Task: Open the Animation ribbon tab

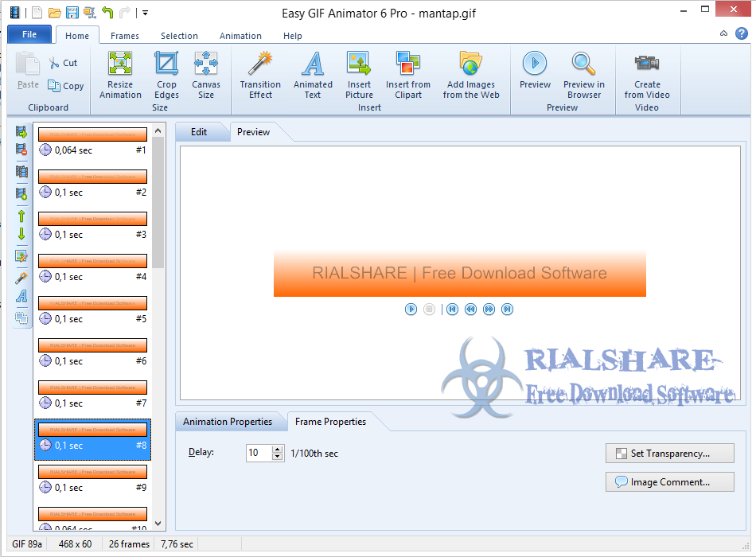Action: [x=240, y=36]
